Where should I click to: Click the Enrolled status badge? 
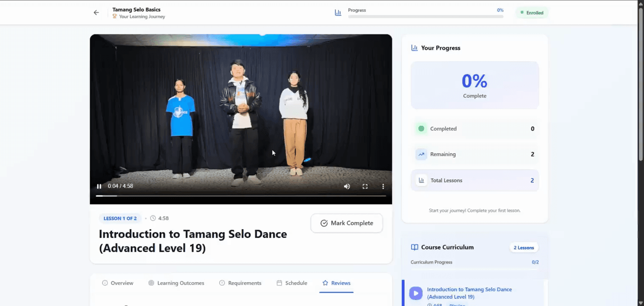coord(532,13)
